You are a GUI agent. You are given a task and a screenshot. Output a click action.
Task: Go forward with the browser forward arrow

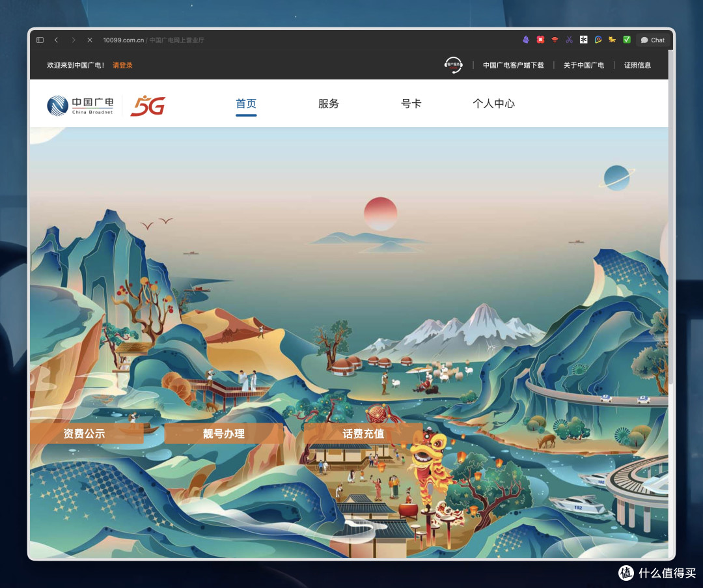tap(73, 40)
